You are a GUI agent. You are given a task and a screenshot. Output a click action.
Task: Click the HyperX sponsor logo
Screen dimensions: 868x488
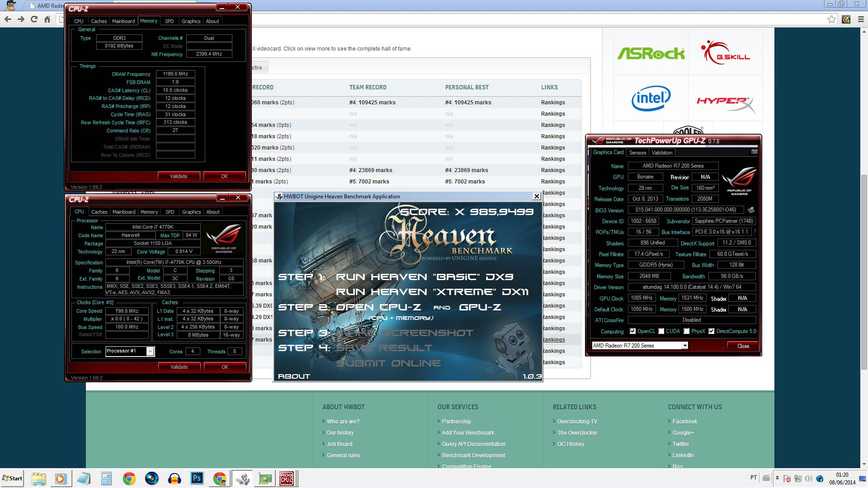coord(726,104)
